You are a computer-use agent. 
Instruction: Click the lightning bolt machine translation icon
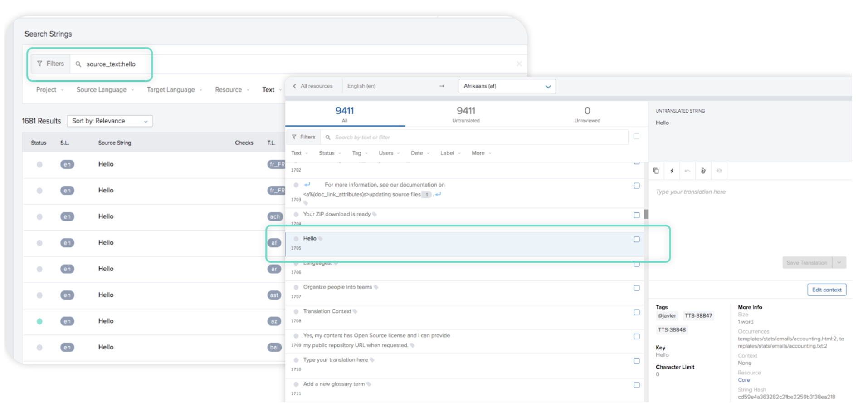pos(672,171)
